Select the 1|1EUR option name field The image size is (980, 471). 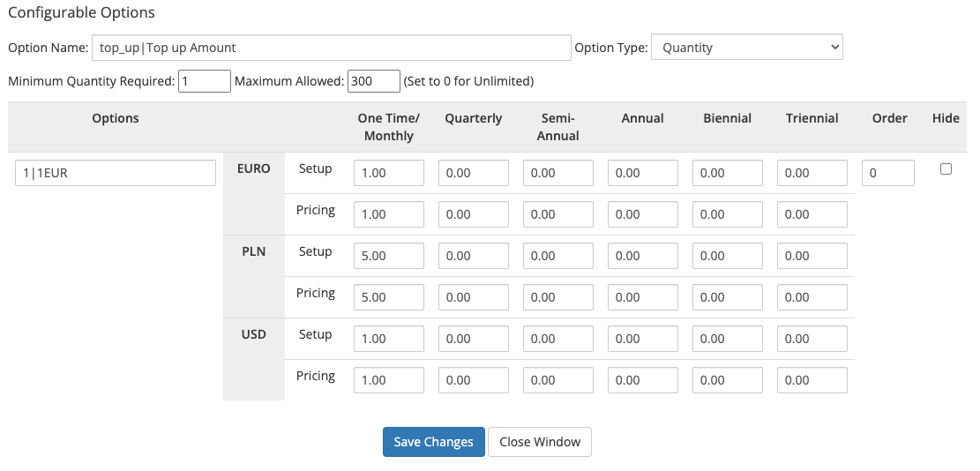click(x=116, y=173)
